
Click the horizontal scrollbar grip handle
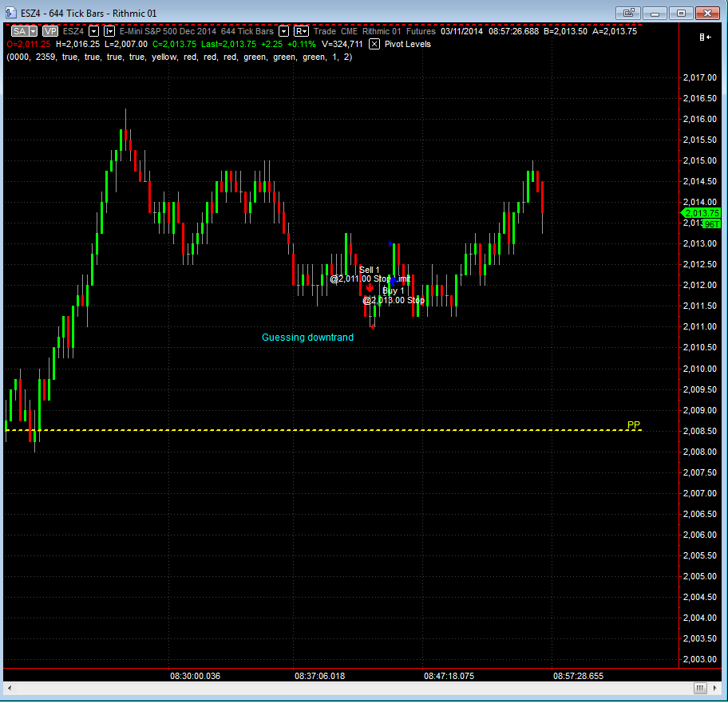700,688
